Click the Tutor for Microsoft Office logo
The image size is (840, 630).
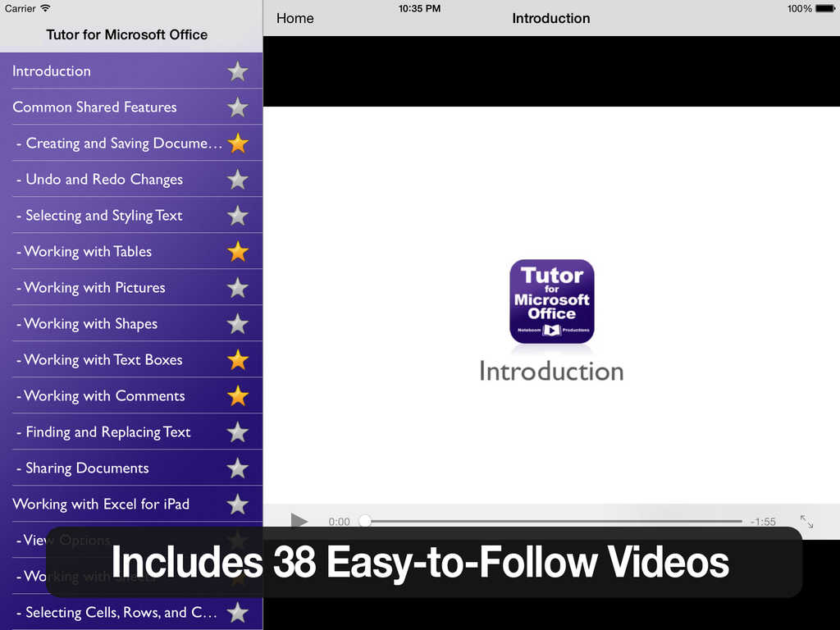[551, 301]
